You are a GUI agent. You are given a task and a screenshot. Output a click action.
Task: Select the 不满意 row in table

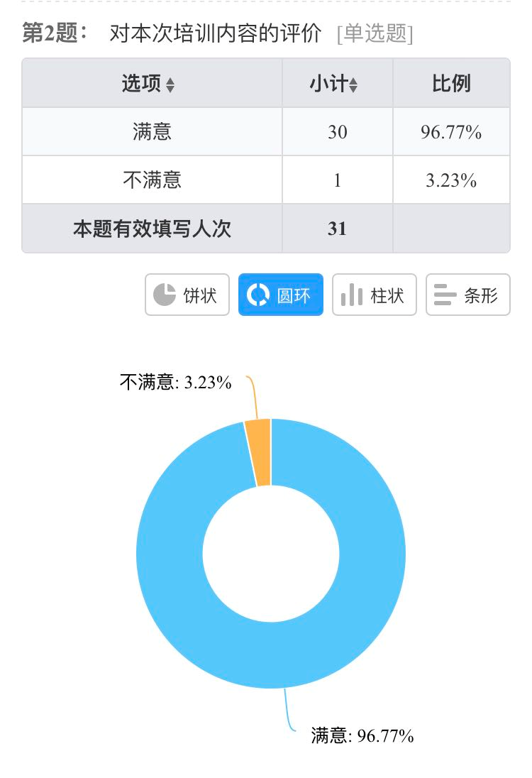click(266, 180)
